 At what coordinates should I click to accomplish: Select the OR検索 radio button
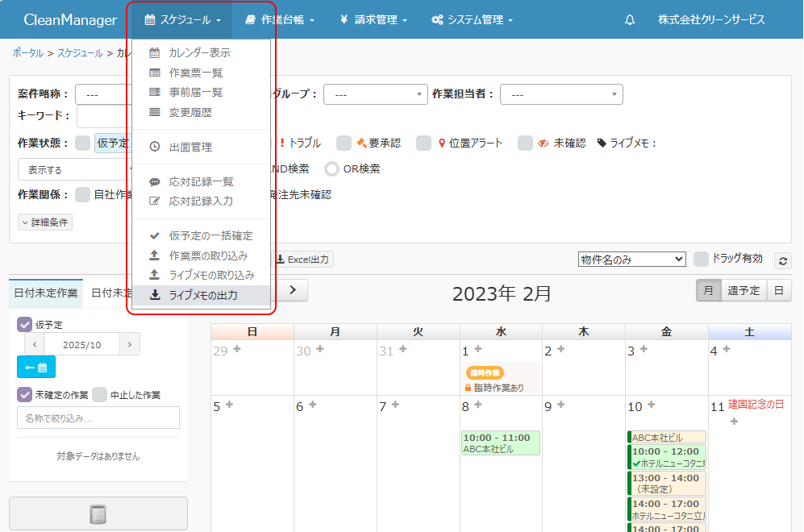331,168
